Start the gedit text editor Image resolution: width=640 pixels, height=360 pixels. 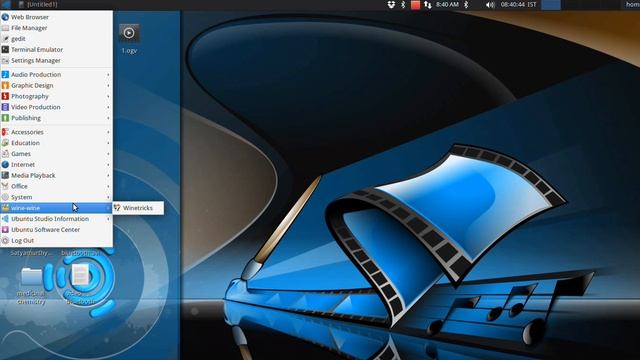click(56, 39)
